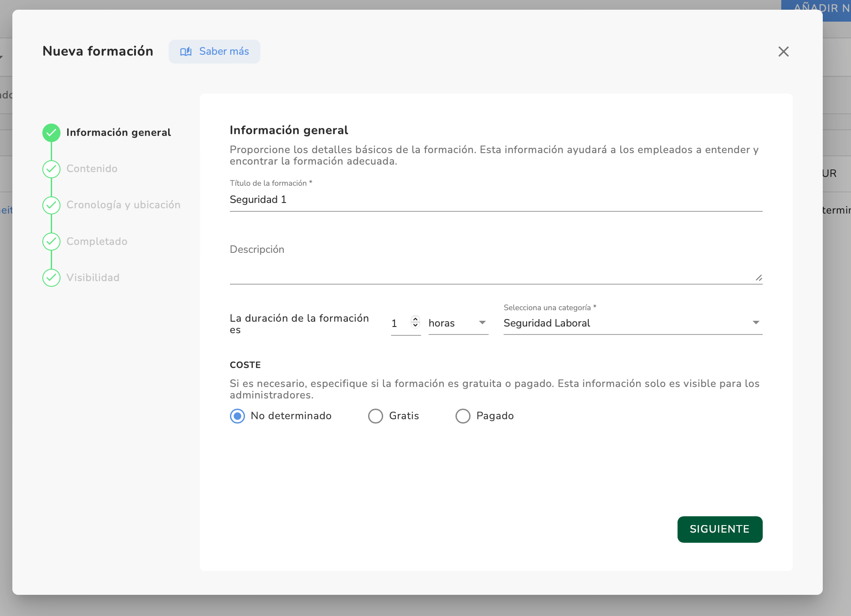The height and width of the screenshot is (616, 851).
Task: Select the No determinado cost option
Action: 237,416
